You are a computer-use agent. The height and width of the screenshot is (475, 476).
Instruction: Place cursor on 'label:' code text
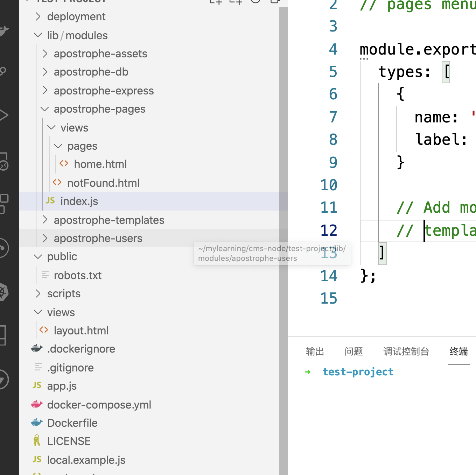click(x=441, y=140)
